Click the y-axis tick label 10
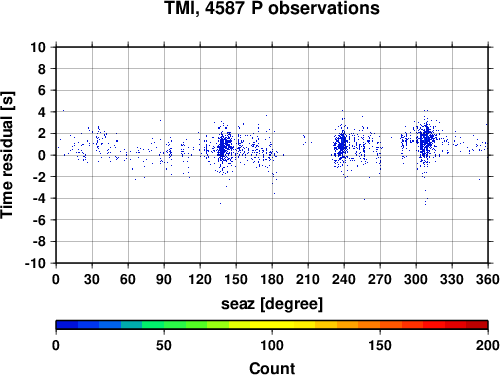 (38, 47)
